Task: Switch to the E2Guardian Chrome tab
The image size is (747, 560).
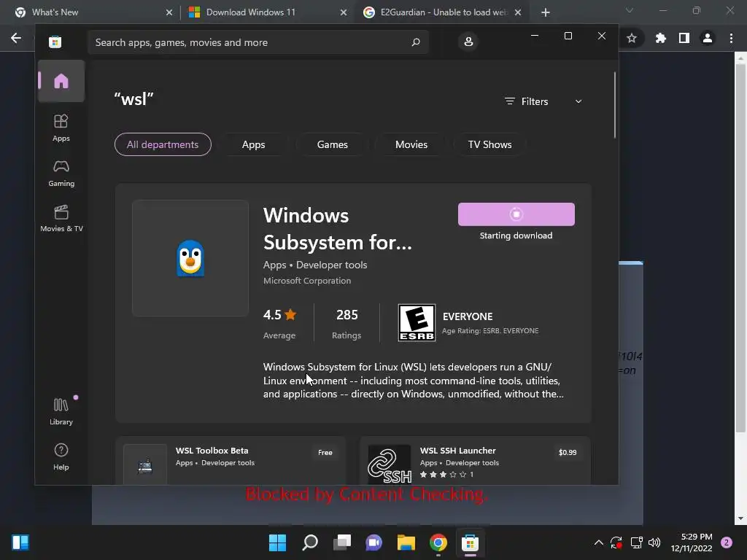Action: tap(444, 12)
